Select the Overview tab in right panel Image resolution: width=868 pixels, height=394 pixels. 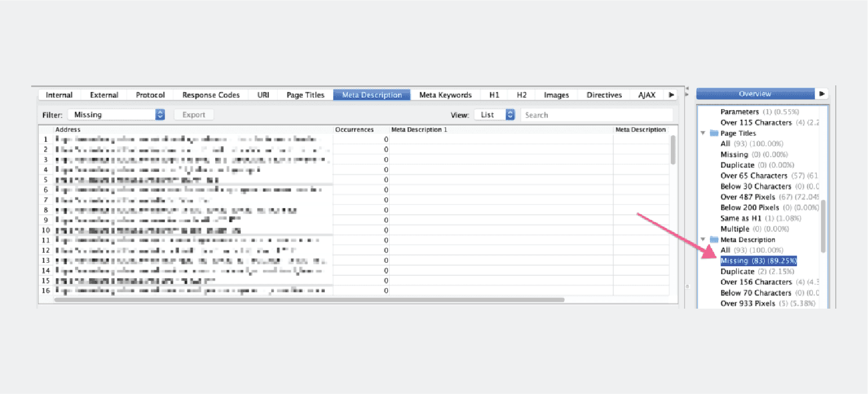tap(755, 93)
